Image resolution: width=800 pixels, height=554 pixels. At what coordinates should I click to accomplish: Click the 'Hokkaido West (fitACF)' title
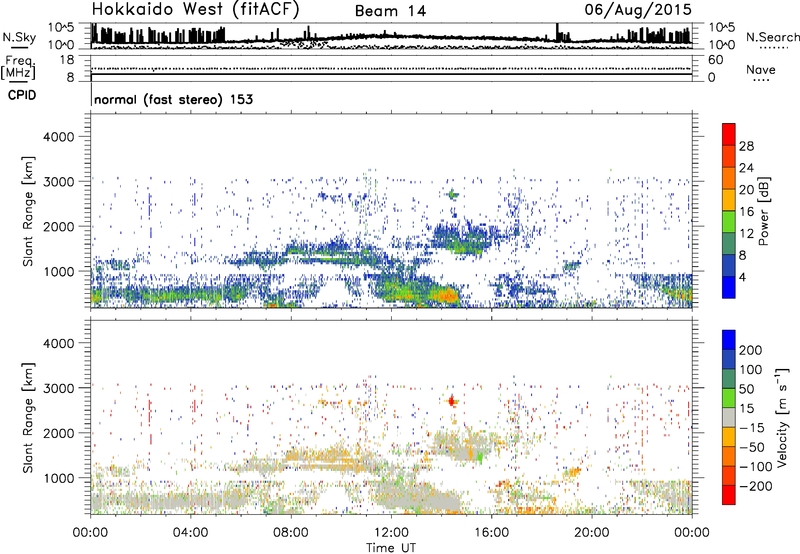195,9
